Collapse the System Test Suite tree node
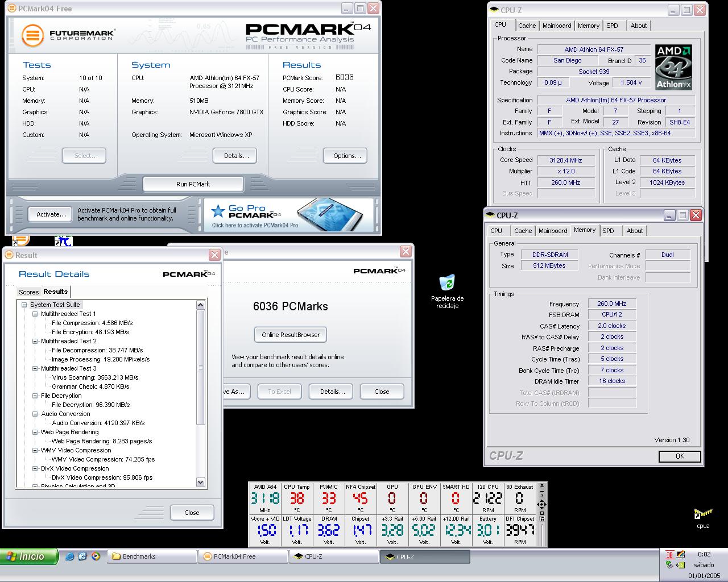 click(24, 305)
